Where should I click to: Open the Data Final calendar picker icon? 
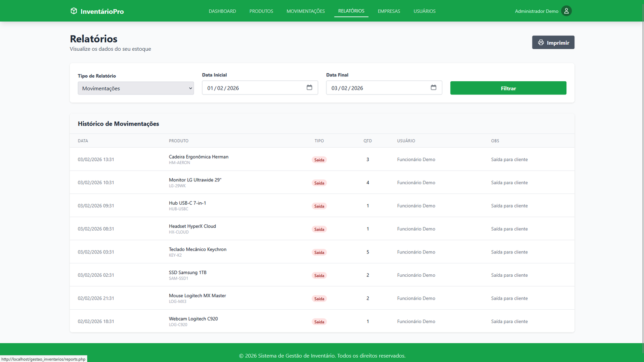point(433,88)
